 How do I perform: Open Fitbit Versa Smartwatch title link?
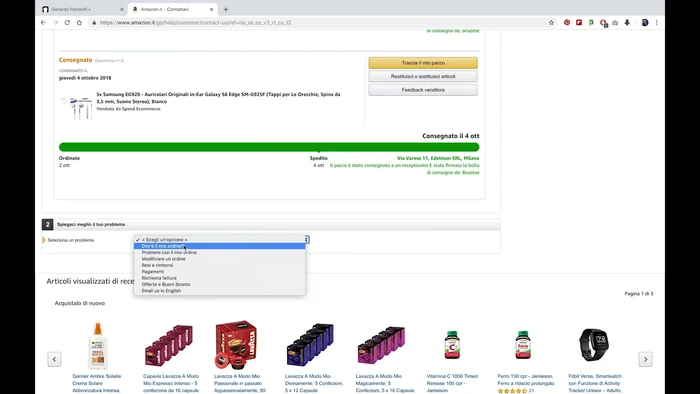pos(595,383)
